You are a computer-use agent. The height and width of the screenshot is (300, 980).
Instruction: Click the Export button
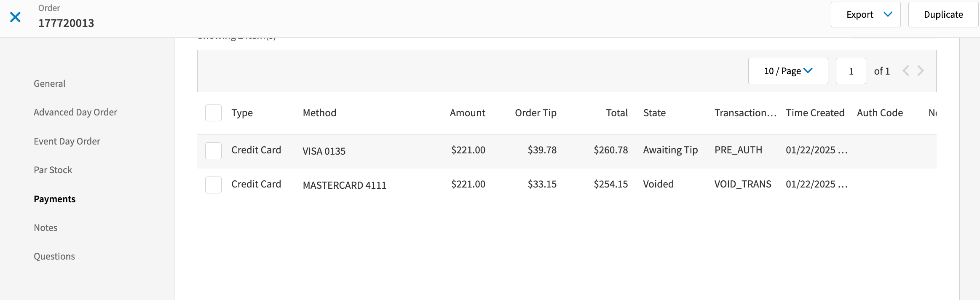(x=860, y=14)
